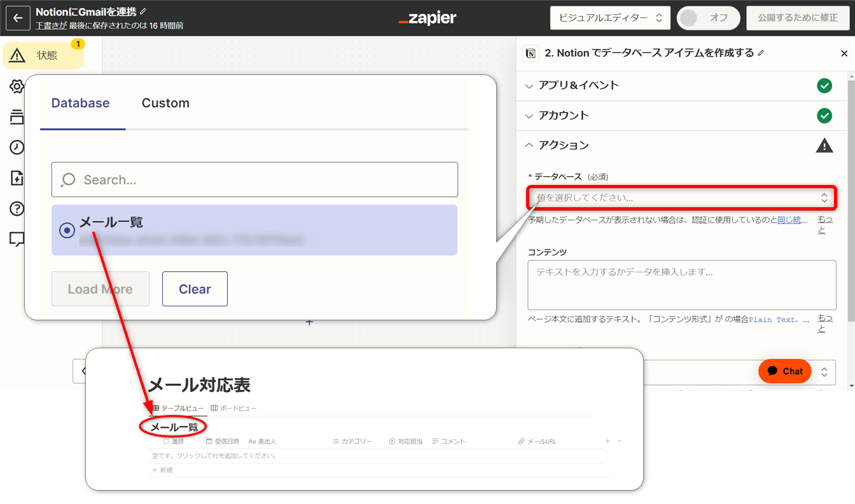The image size is (855, 504).
Task: Click the history clock icon in sidebar
Action: (17, 147)
